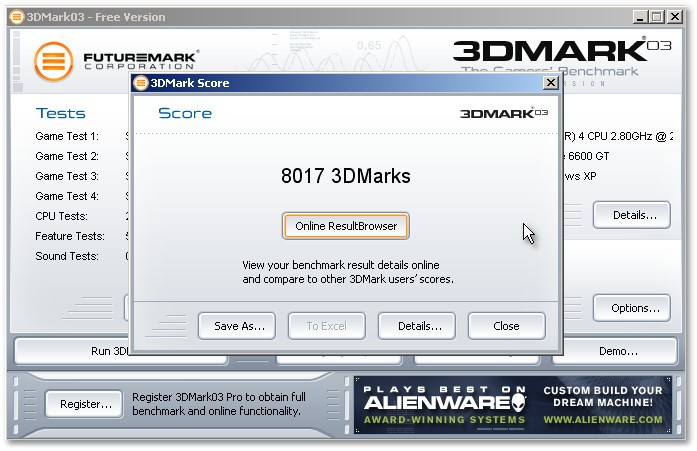Screen dimensions: 697x451
Task: Click the 'CPU Tests:' label
Action: [x=61, y=216]
